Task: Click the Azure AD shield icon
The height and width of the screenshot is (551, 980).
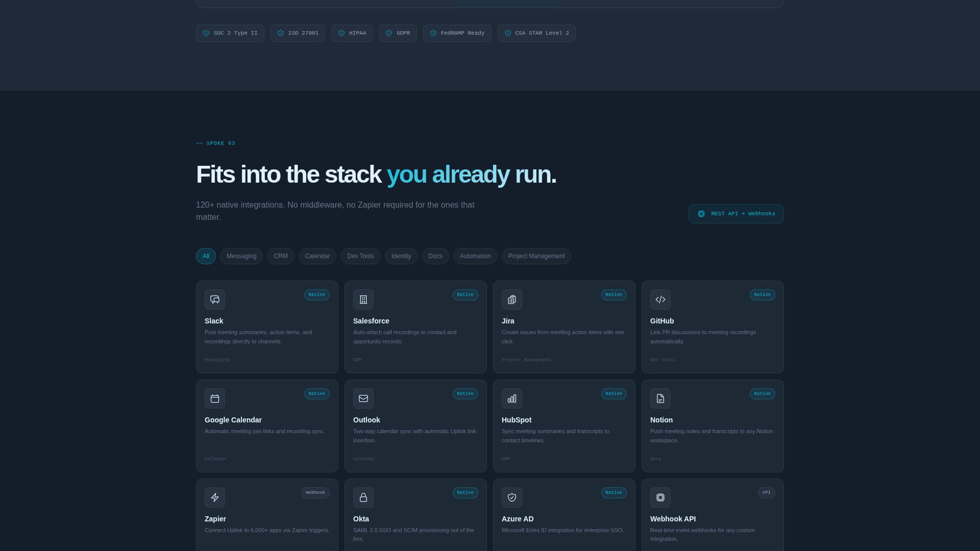Action: click(x=512, y=497)
